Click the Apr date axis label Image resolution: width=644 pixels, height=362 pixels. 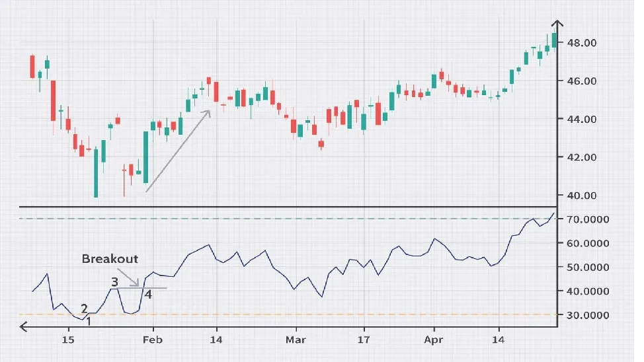click(434, 340)
